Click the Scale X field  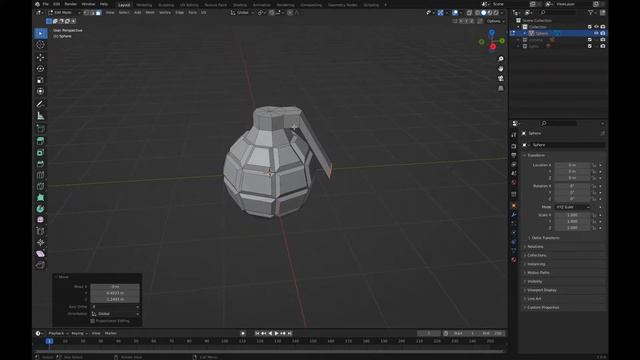point(572,215)
